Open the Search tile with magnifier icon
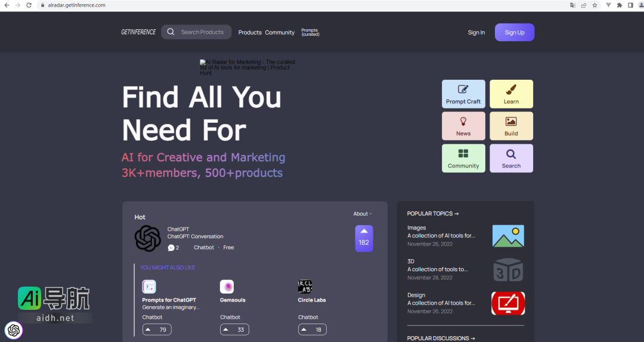644x342 pixels. point(512,158)
